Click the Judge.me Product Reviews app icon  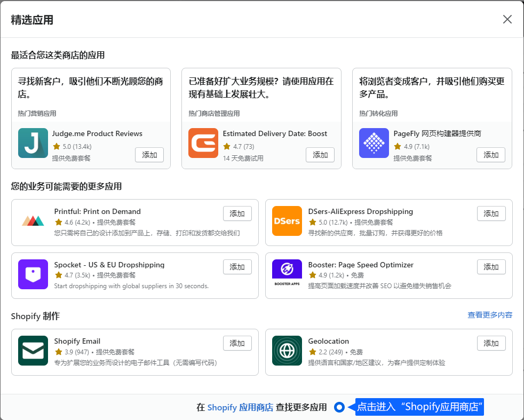(33, 143)
